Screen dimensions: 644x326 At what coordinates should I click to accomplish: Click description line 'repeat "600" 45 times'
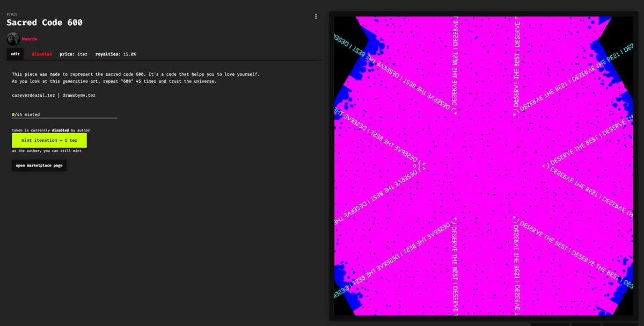coord(114,81)
